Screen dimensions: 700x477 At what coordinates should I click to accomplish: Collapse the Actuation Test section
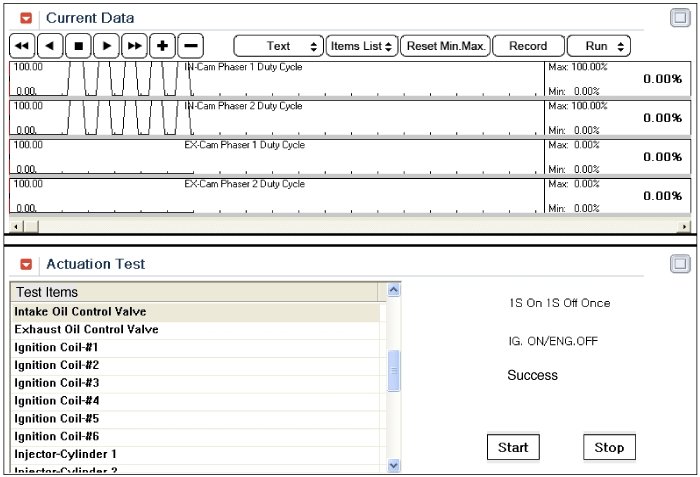(26, 264)
